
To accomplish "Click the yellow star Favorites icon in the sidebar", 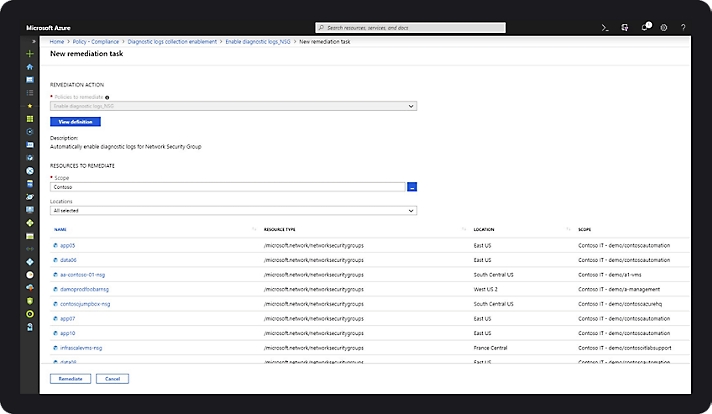I will 30,105.
